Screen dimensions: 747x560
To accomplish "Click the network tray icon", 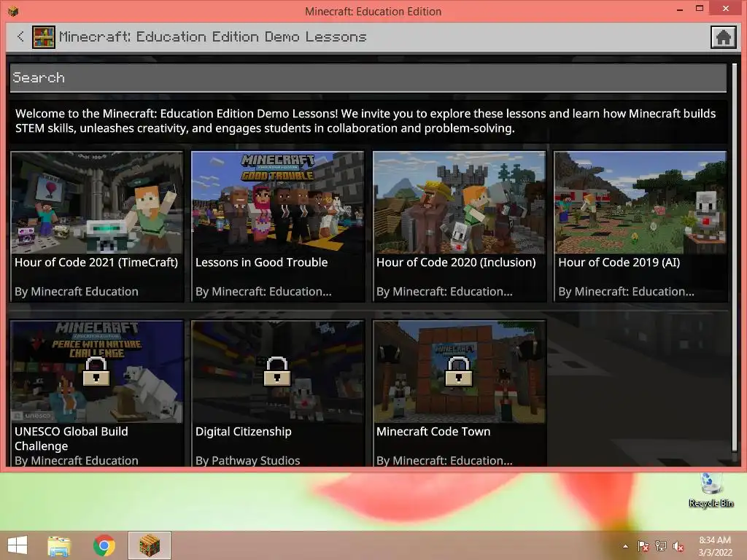I will 660,546.
